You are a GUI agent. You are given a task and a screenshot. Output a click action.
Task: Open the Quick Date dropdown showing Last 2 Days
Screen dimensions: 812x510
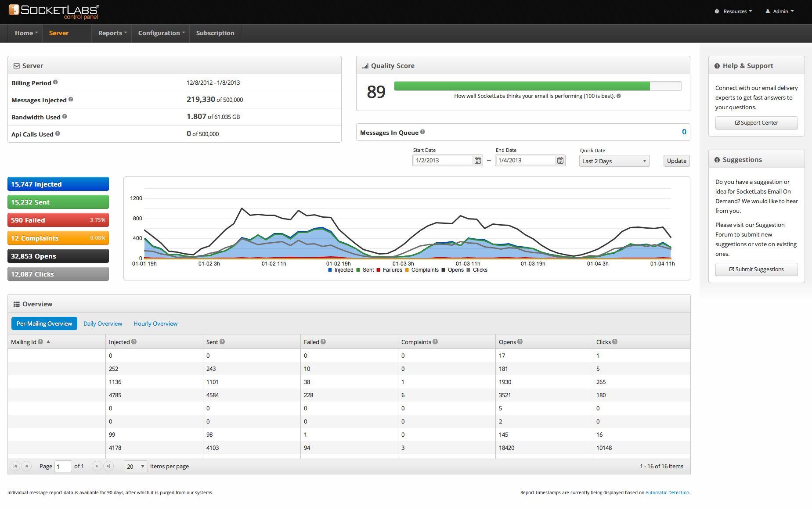point(614,161)
